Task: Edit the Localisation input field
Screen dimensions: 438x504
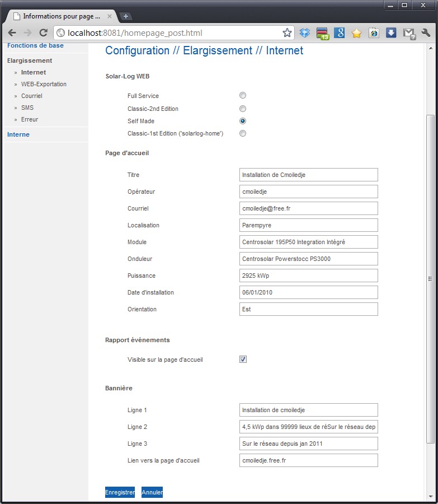Action: click(309, 225)
